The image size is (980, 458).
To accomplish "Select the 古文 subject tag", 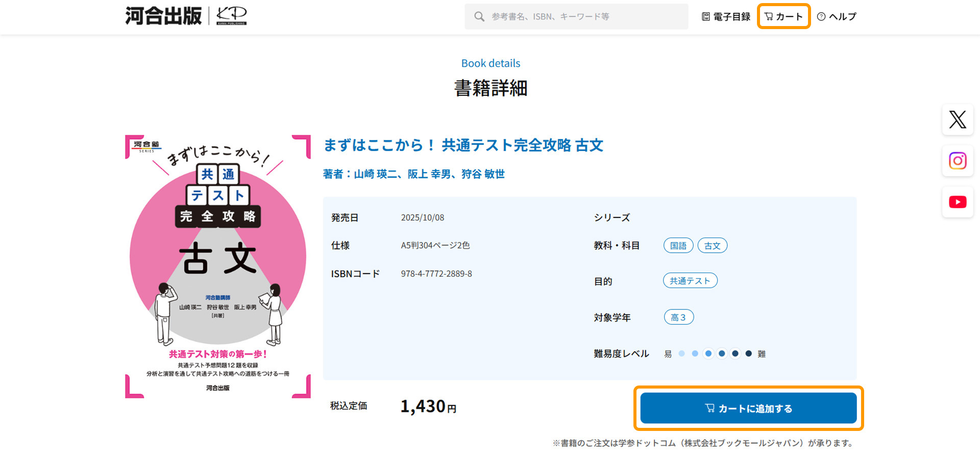I will click(x=712, y=246).
